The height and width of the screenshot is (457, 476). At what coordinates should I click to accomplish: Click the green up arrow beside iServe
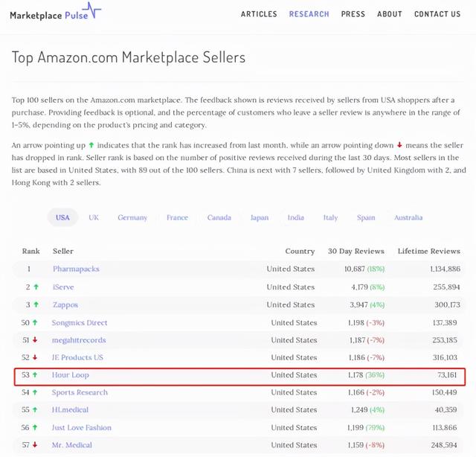tap(35, 287)
